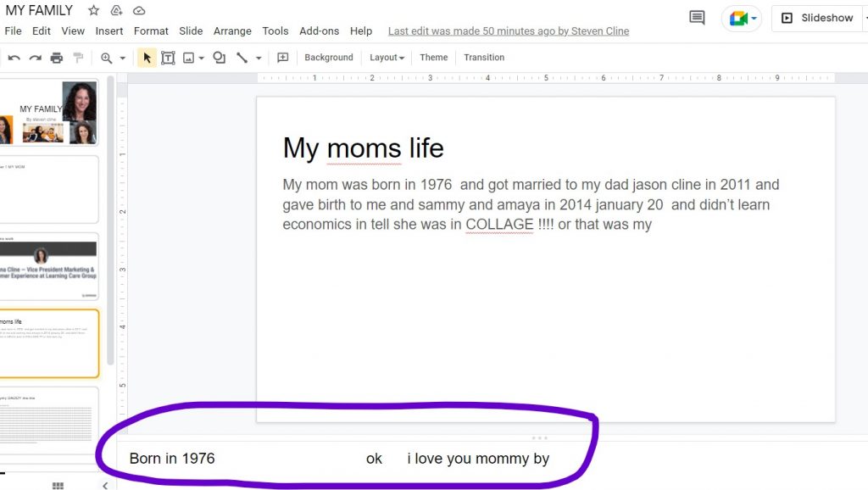Open the last edit history link
Screen dimensions: 868x490
(x=509, y=31)
